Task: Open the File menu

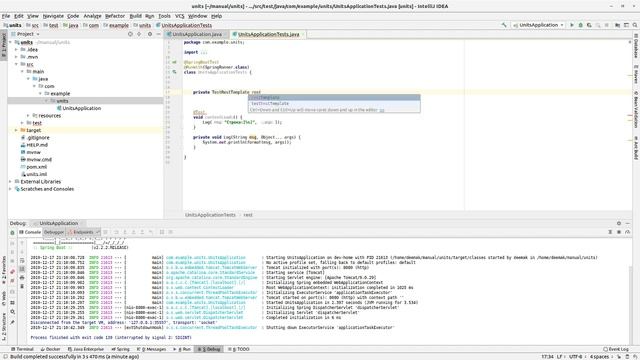Action: click(6, 16)
